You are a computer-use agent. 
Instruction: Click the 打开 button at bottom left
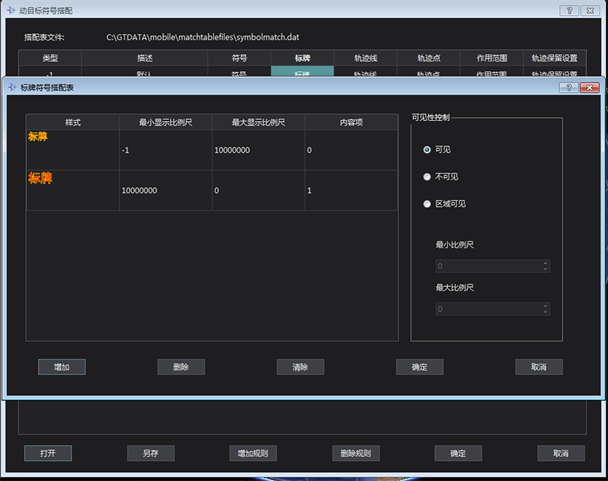tap(47, 453)
